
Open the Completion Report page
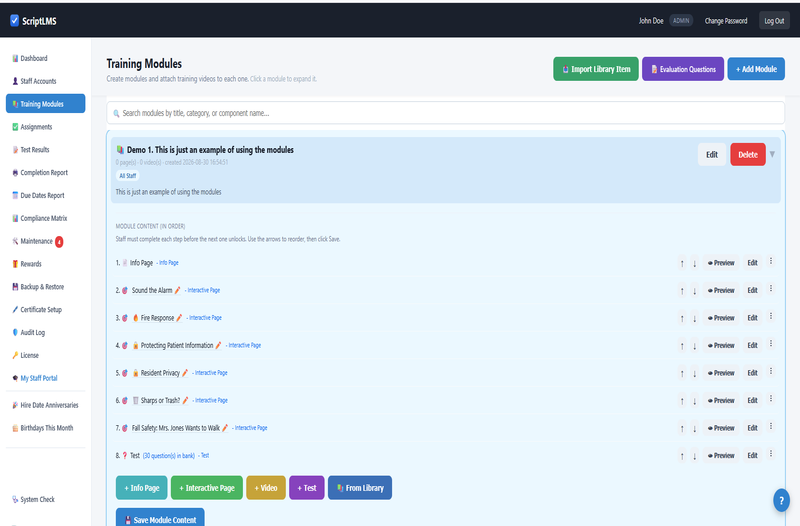pyautogui.click(x=45, y=172)
